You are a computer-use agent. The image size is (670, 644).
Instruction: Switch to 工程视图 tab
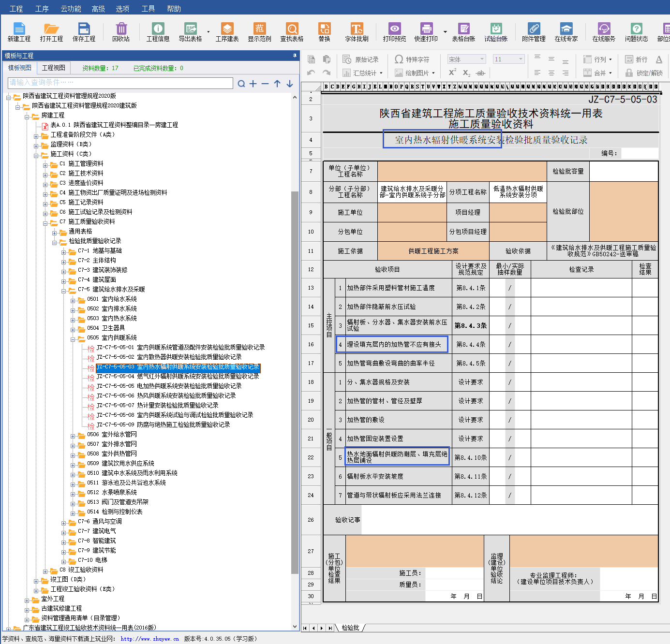[x=53, y=68]
